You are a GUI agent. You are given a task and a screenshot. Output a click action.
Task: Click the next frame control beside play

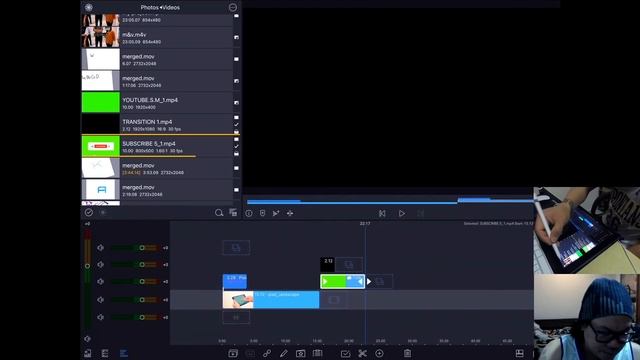(x=420, y=213)
